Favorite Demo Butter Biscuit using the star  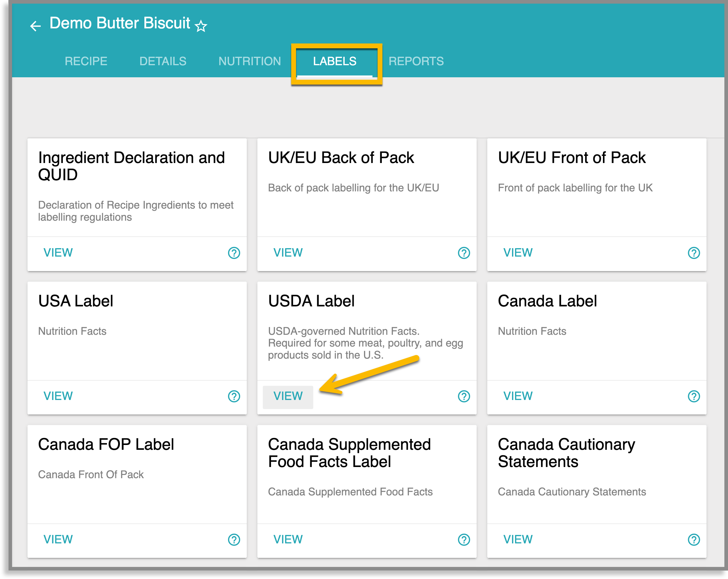pyautogui.click(x=201, y=26)
